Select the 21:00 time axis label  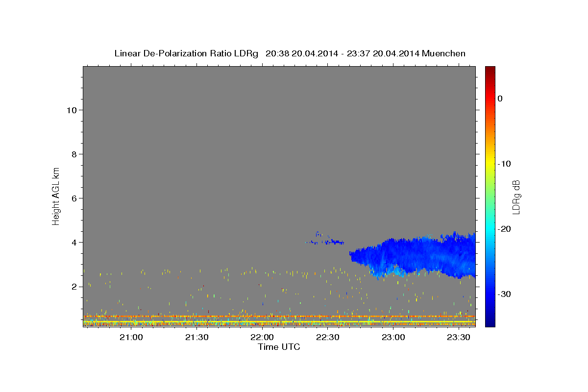[x=131, y=337]
